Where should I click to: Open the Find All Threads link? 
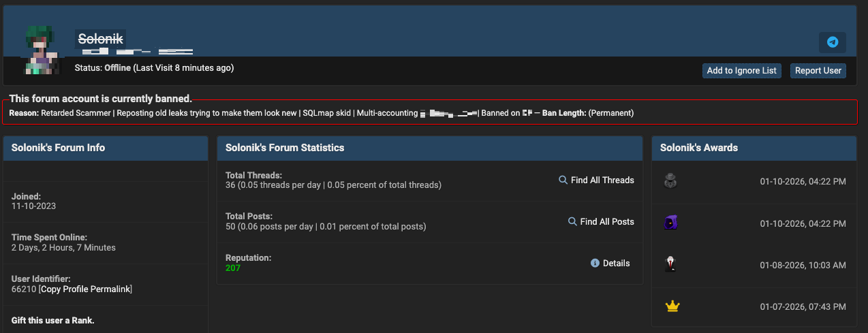click(x=602, y=180)
